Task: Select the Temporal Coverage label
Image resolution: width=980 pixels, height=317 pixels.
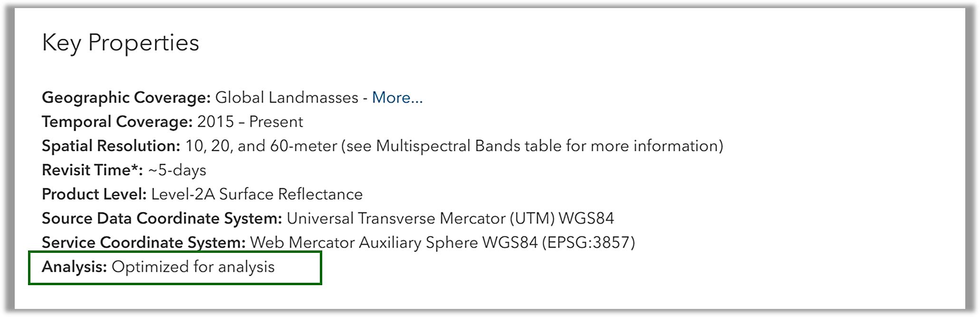Action: [117, 122]
